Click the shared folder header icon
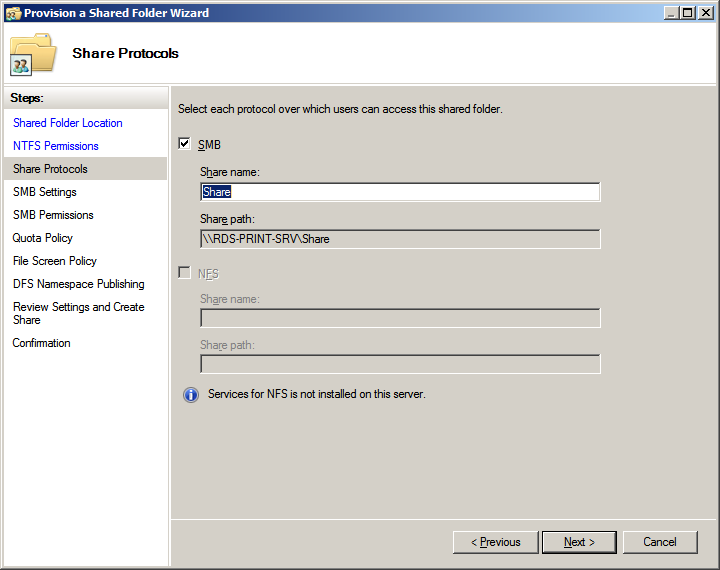Image resolution: width=720 pixels, height=570 pixels. pyautogui.click(x=33, y=54)
